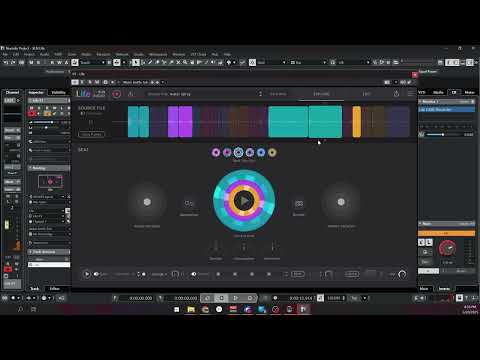
Task: Switch to the Visibility tab
Action: (x=59, y=92)
